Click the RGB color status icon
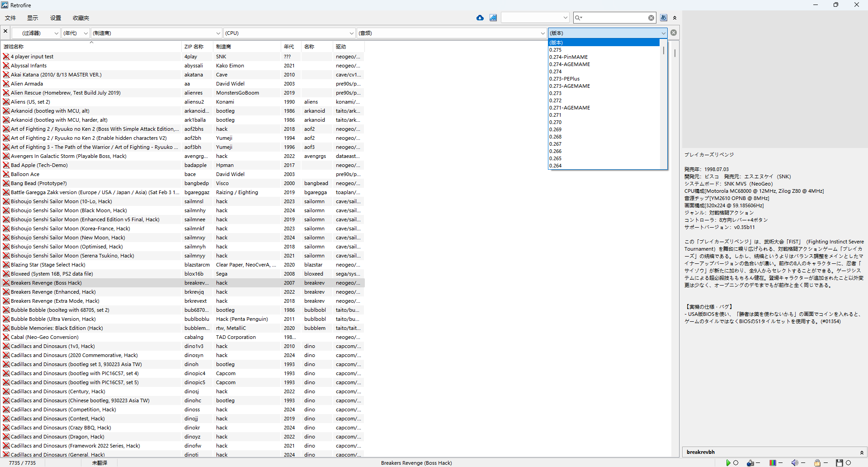The image size is (868, 467). point(773,462)
